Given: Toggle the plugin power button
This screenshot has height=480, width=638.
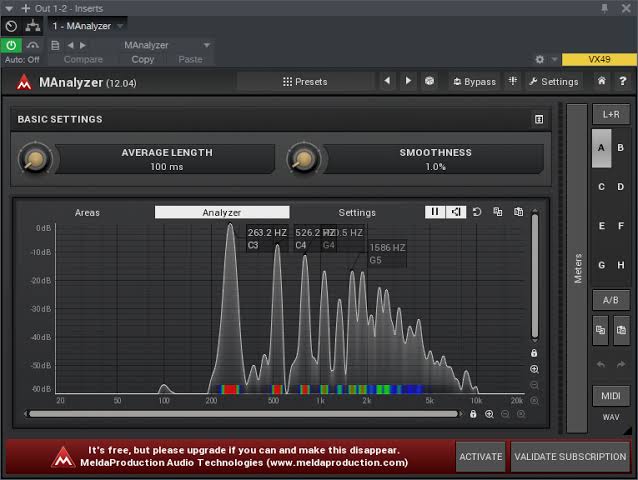Looking at the screenshot, I should [x=11, y=45].
